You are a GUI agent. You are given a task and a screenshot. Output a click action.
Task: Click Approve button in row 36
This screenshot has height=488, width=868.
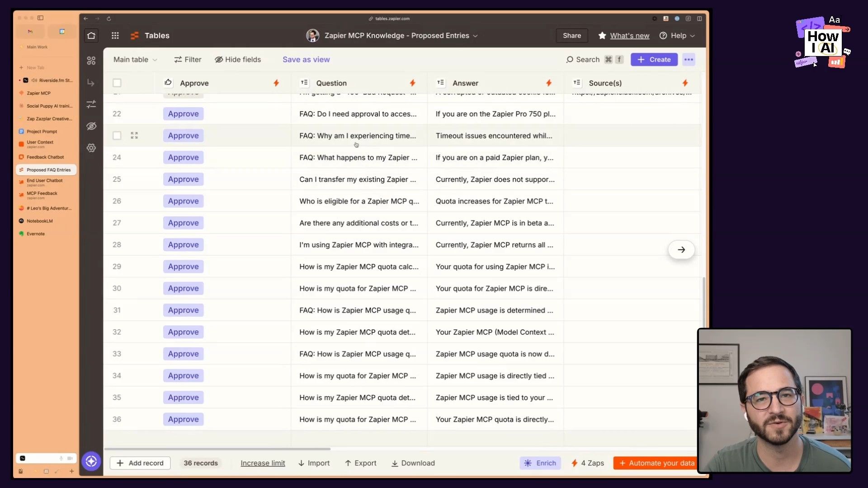coord(183,419)
